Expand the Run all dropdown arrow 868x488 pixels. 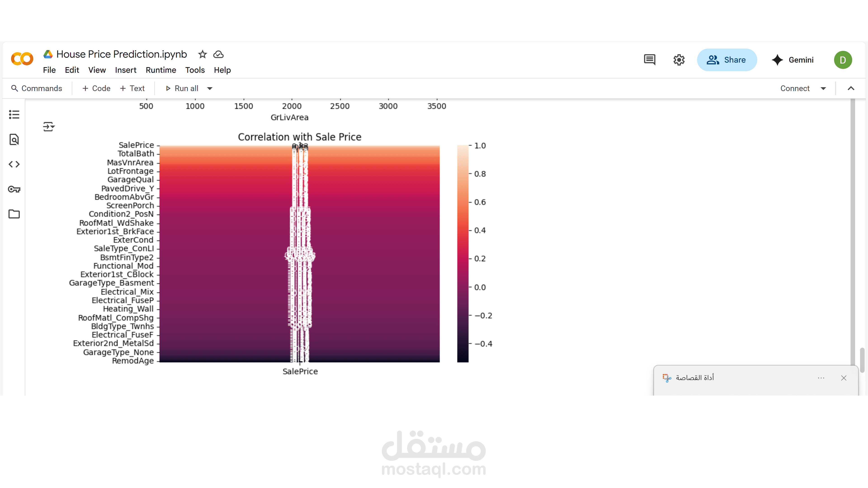[x=210, y=89]
